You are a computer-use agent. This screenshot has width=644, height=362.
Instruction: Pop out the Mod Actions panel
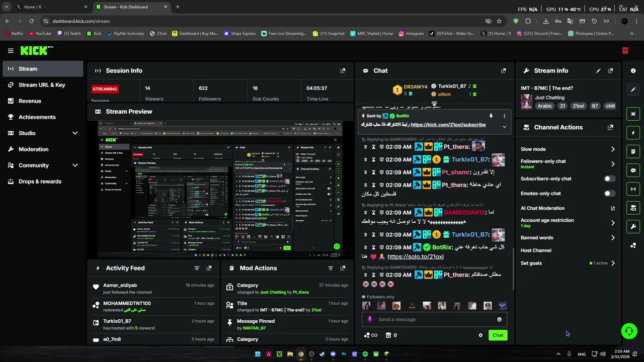point(343,268)
